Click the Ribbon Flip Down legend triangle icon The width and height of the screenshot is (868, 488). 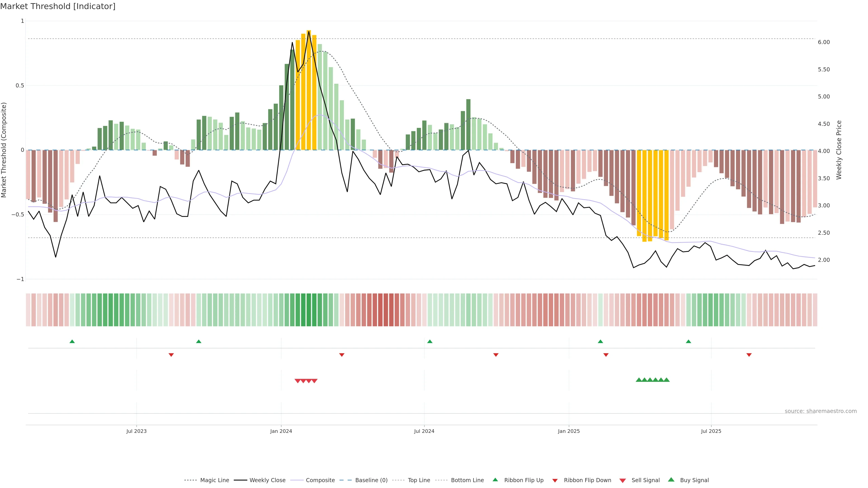tap(555, 480)
